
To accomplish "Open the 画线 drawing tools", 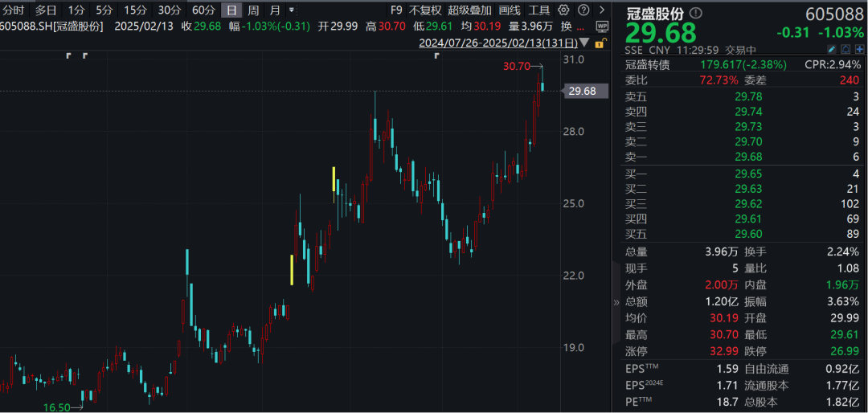I will tap(510, 10).
